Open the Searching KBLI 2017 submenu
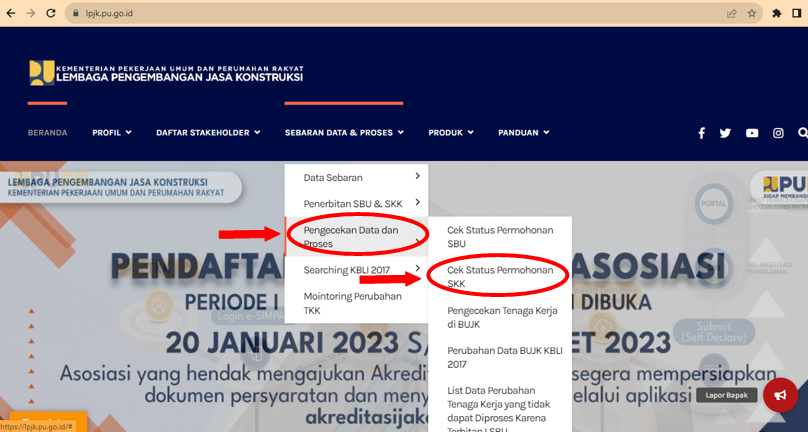This screenshot has width=808, height=432. click(x=356, y=270)
